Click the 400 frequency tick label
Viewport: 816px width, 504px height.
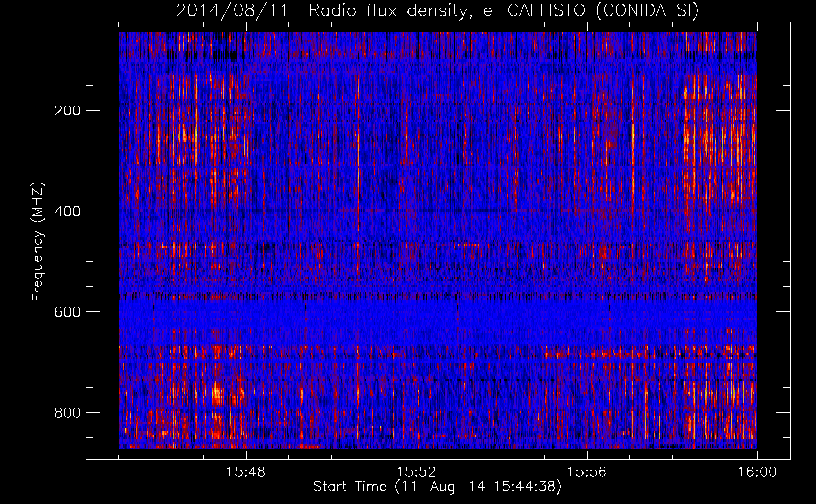pyautogui.click(x=67, y=211)
